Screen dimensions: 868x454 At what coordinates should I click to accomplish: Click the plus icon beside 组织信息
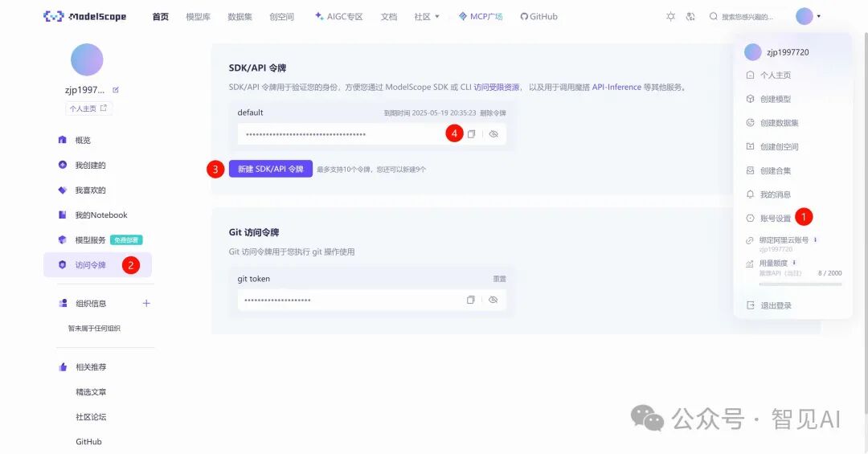(146, 304)
